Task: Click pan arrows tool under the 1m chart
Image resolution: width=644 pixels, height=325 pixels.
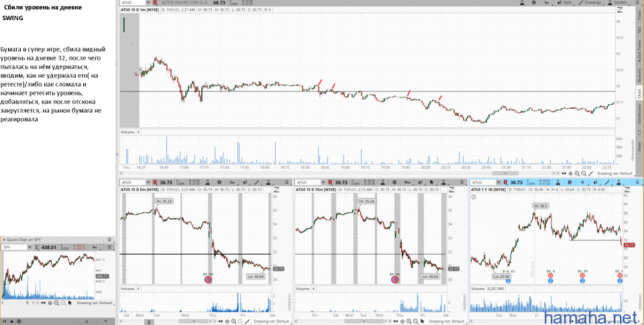Action: tap(564, 173)
